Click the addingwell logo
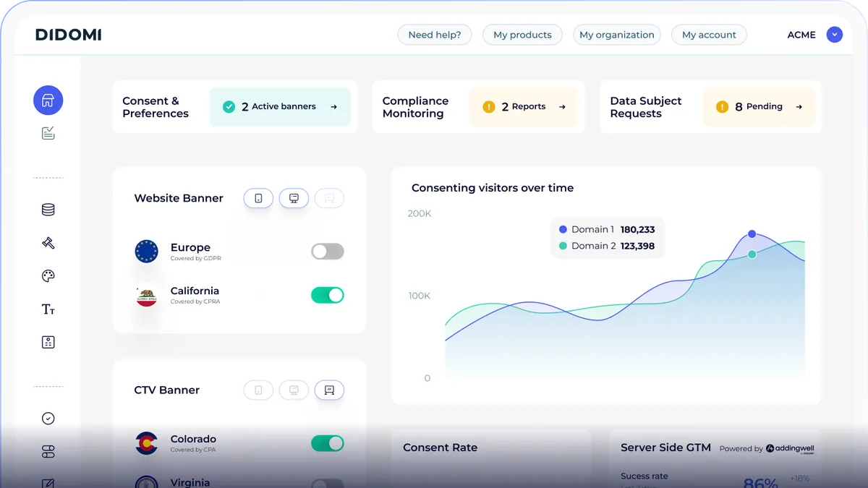Image resolution: width=868 pixels, height=488 pixels. click(790, 448)
